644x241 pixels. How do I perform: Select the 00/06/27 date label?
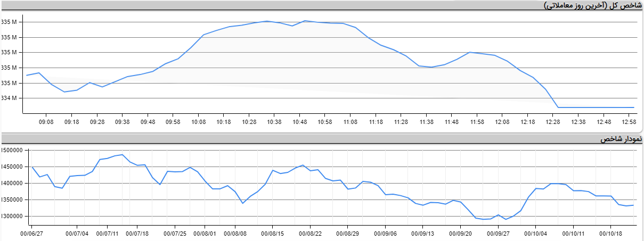32,232
